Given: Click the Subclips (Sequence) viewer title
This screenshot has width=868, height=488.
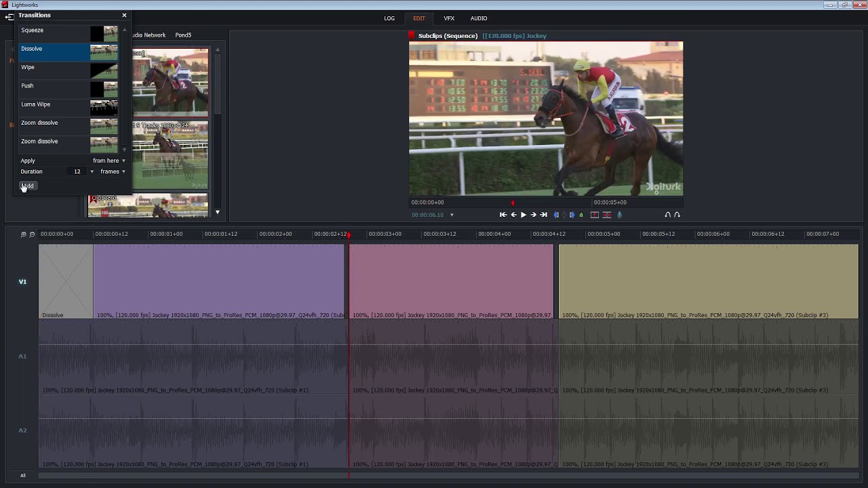Looking at the screenshot, I should click(448, 35).
